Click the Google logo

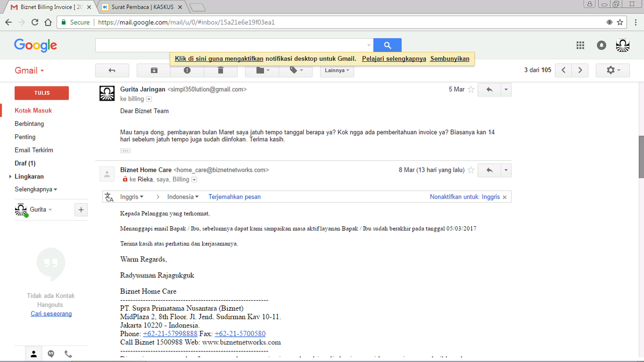click(36, 45)
